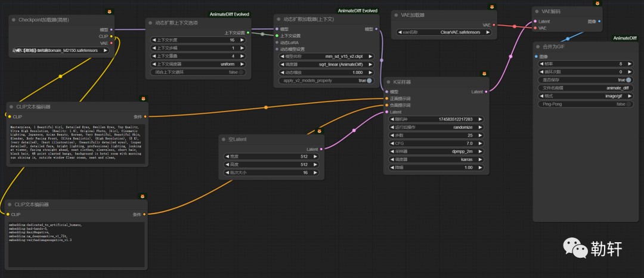Click the Latent output port on K采样器
The width and height of the screenshot is (644, 278).
coord(487,92)
